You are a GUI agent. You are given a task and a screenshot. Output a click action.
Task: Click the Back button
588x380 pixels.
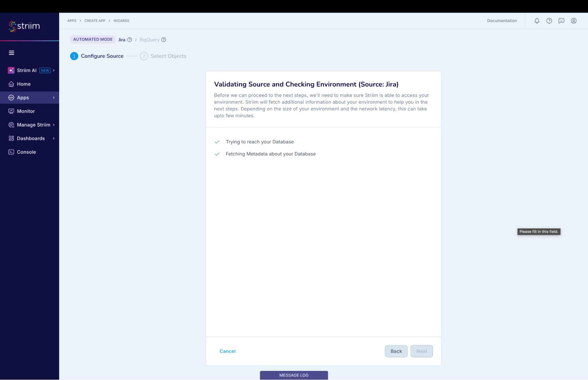pyautogui.click(x=396, y=351)
